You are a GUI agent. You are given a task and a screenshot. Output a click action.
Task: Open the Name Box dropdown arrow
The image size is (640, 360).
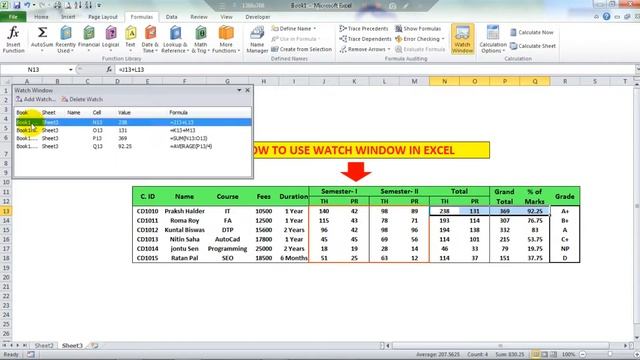(70, 70)
